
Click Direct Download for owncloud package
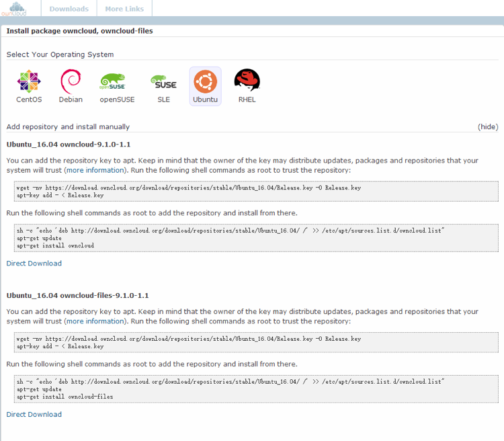34,263
